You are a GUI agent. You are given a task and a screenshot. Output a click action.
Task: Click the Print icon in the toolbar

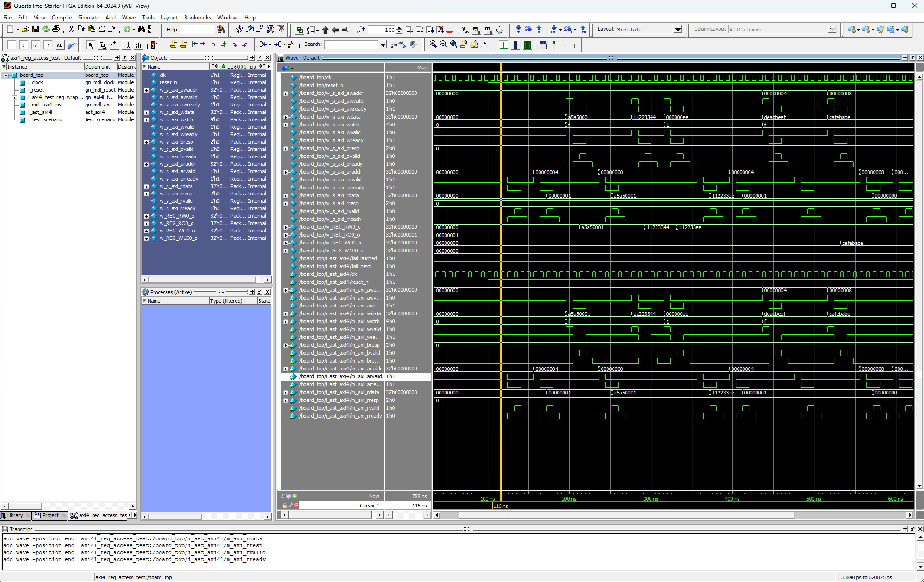coord(56,29)
